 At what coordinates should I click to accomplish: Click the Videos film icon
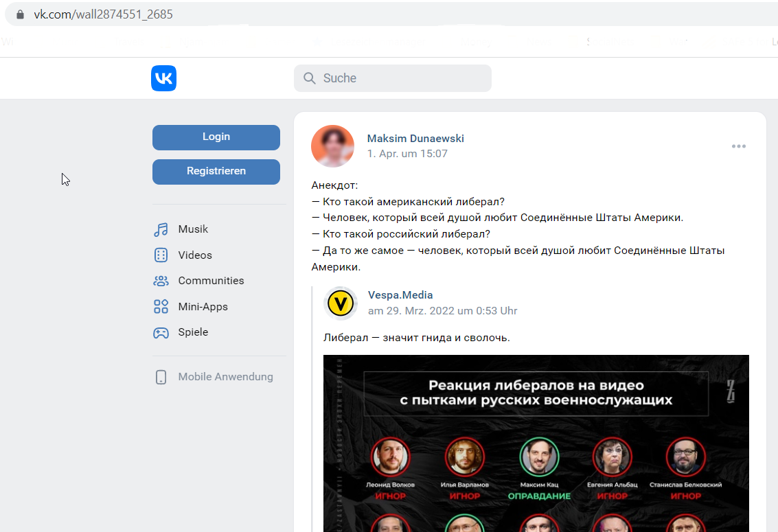tap(161, 255)
